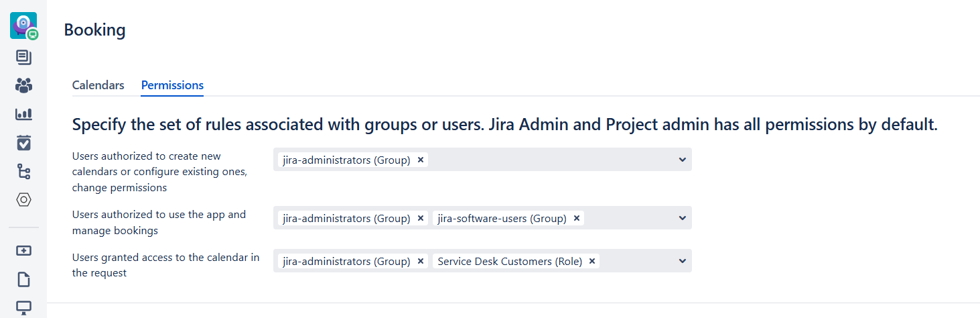Click the branching tree icon in sidebar
980x318 pixels.
(23, 172)
